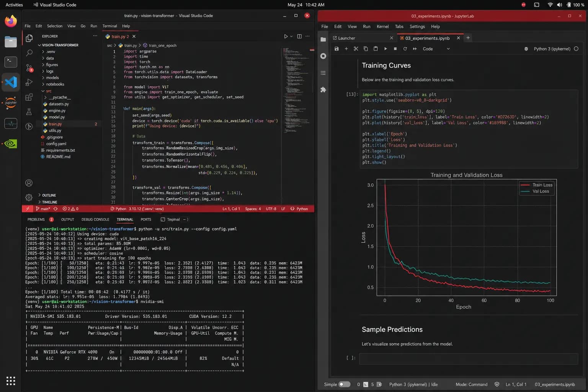Open Table of Contents sidebar in JupyterLab
Viewport: 588px width, 392px height.
323,73
